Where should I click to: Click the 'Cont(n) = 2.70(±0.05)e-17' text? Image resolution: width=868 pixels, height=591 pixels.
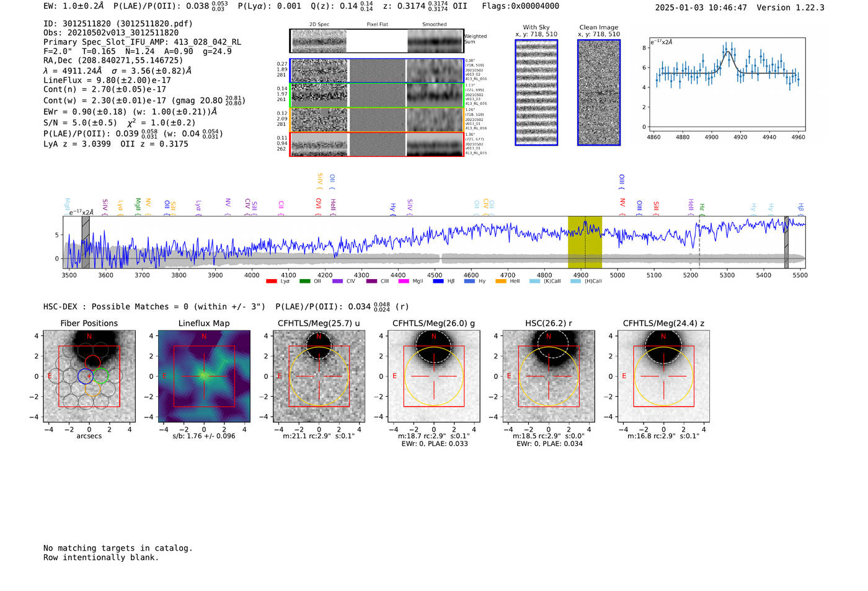pos(105,89)
